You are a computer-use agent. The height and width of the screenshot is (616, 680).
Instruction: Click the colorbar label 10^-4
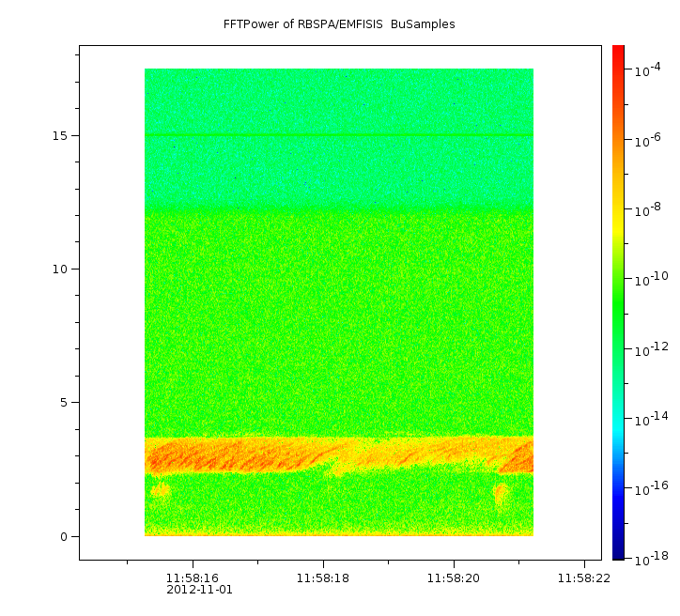(x=652, y=71)
